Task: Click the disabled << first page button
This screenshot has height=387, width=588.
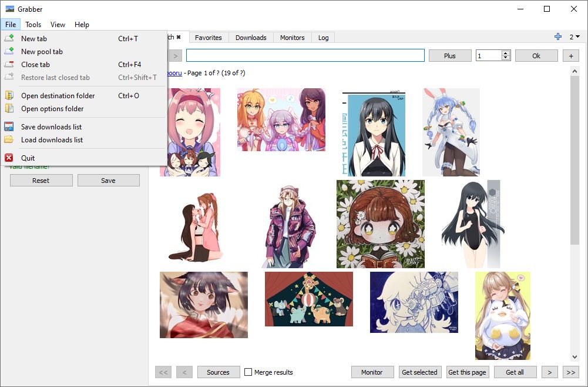Action: (163, 372)
